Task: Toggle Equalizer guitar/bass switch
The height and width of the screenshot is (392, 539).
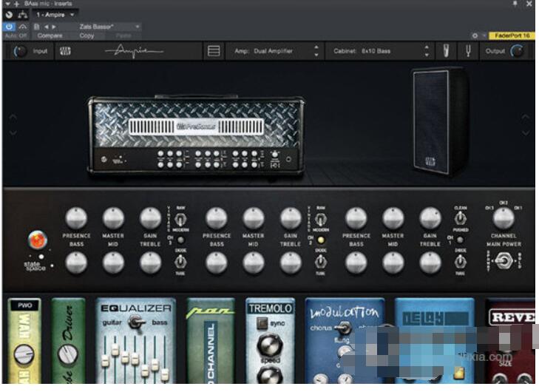Action: point(135,322)
